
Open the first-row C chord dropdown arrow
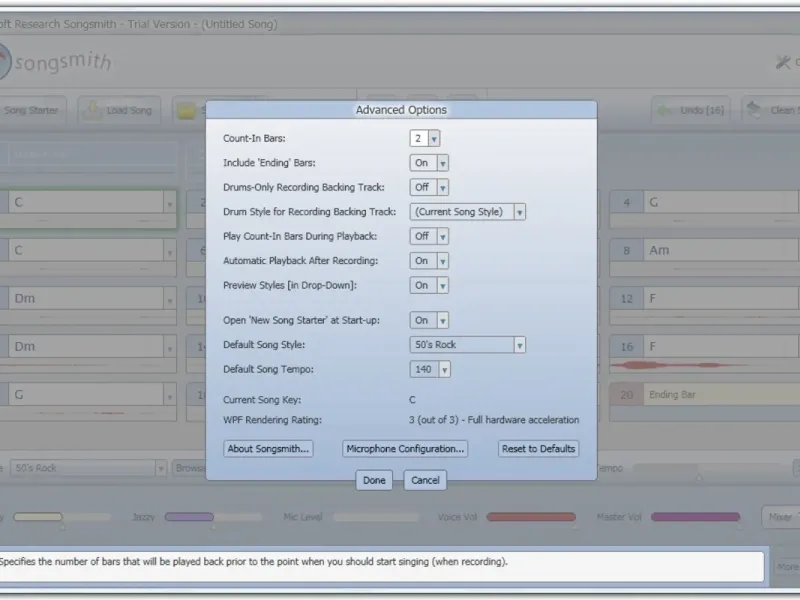click(170, 203)
